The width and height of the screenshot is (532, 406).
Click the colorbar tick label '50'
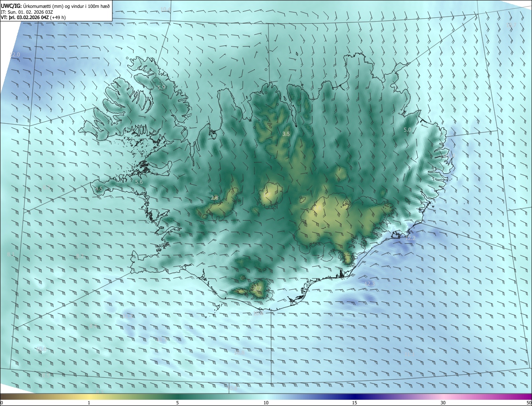pos(529,403)
